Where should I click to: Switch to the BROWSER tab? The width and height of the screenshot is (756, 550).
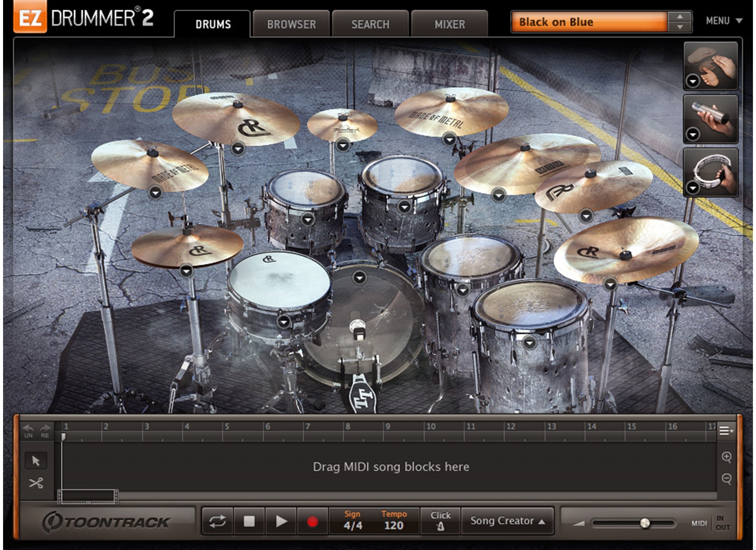[291, 24]
